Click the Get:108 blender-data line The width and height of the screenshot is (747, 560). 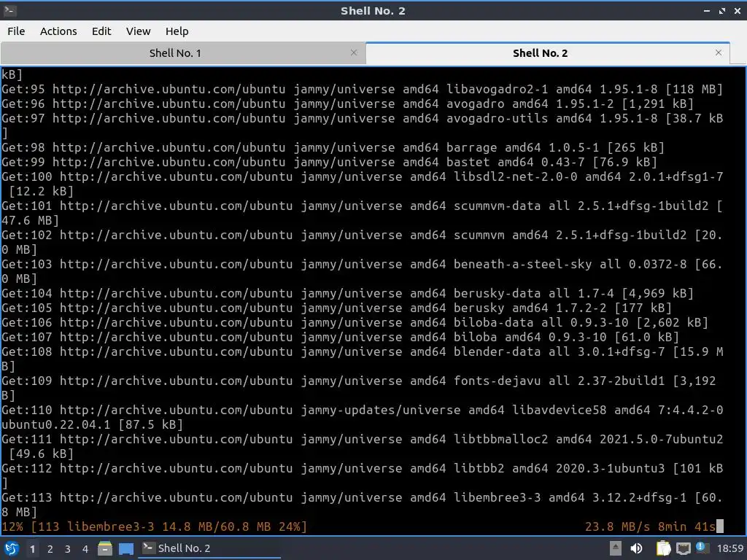[362, 359]
